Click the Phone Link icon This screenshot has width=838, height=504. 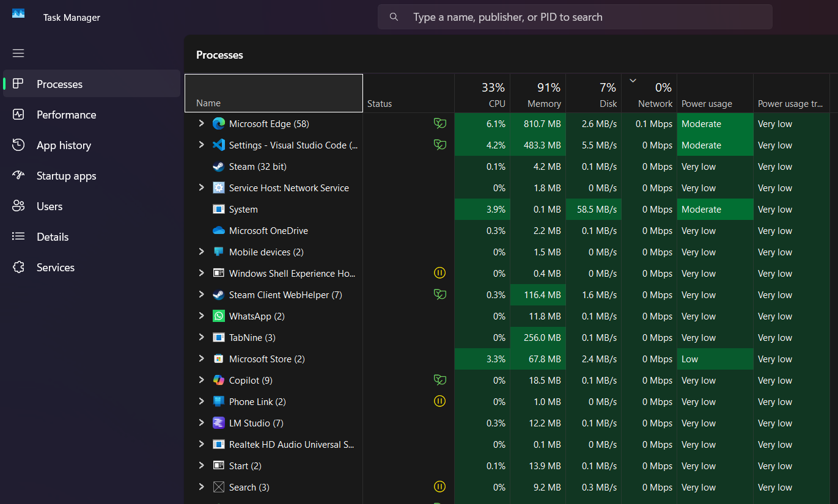pos(219,402)
